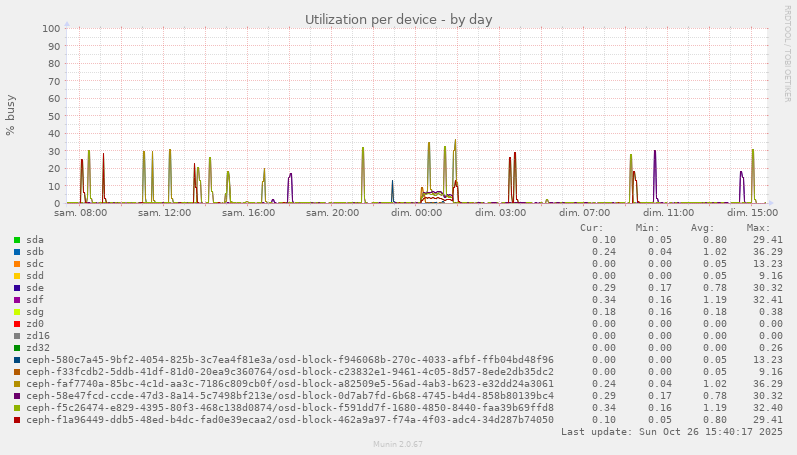Select the ceph-580c7a45 legend entry text
Image resolution: width=797 pixels, height=455 pixels.
[x=290, y=360]
